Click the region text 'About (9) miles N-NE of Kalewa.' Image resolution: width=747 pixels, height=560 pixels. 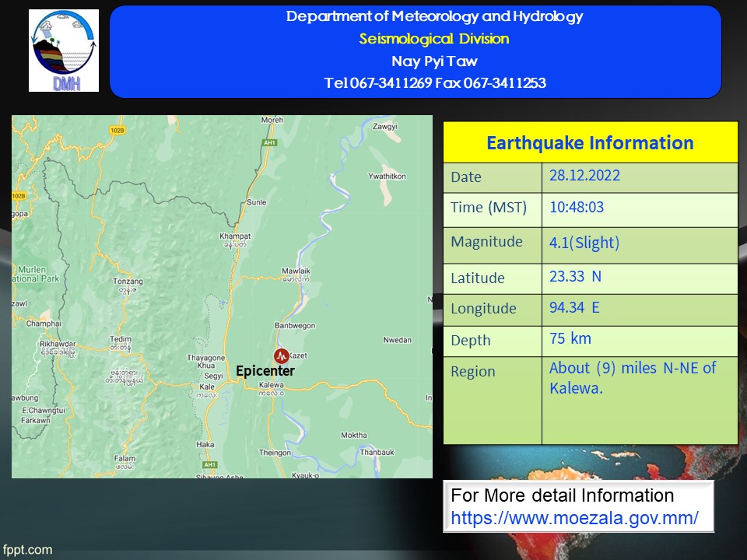632,378
